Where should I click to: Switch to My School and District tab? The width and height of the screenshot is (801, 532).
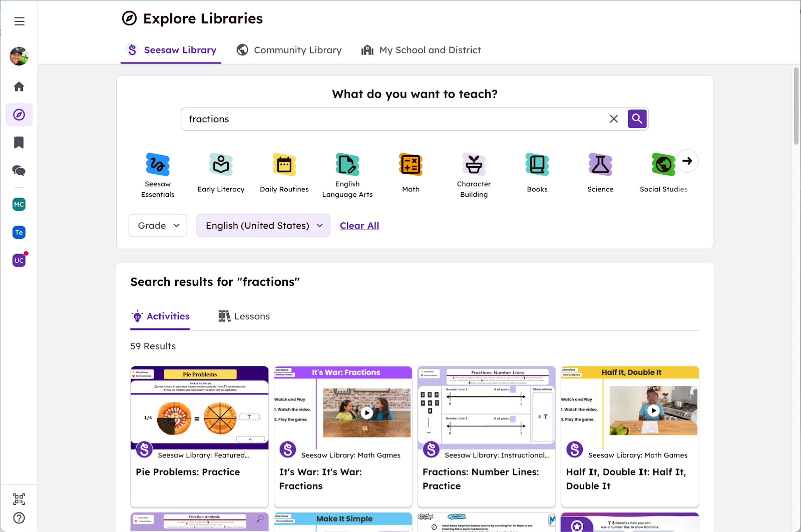pos(421,50)
